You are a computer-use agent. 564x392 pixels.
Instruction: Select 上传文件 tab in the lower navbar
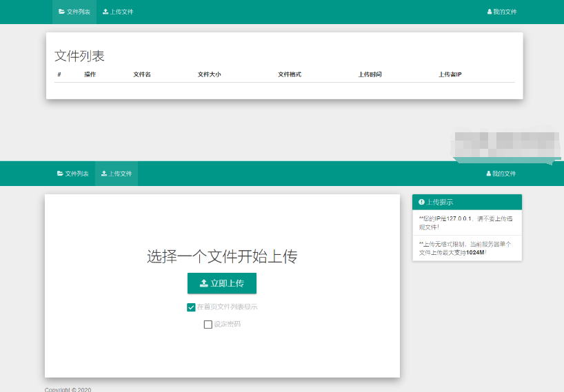point(117,174)
